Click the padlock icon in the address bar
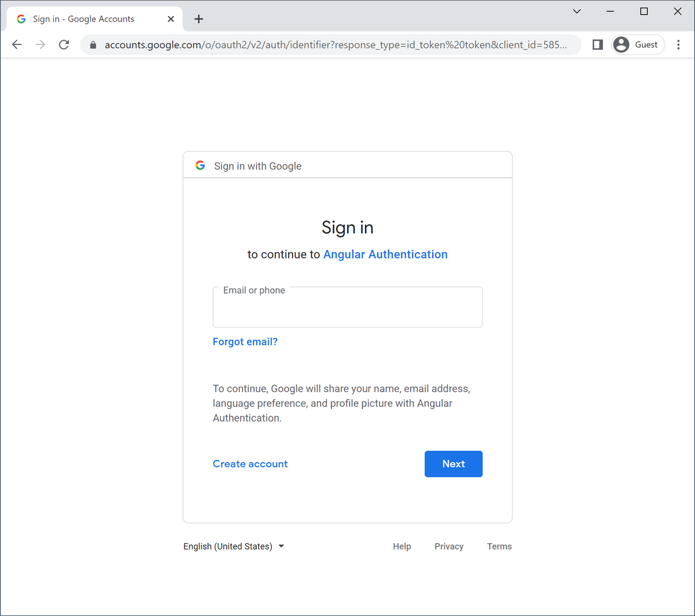The image size is (695, 616). [92, 45]
